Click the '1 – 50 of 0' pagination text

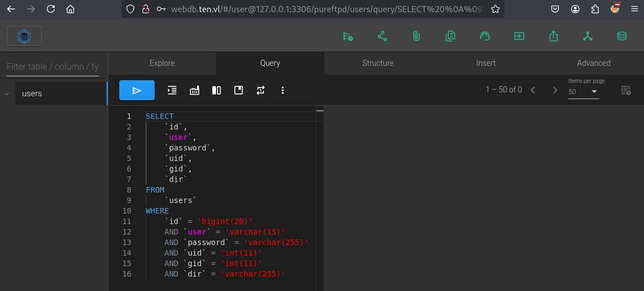(504, 90)
